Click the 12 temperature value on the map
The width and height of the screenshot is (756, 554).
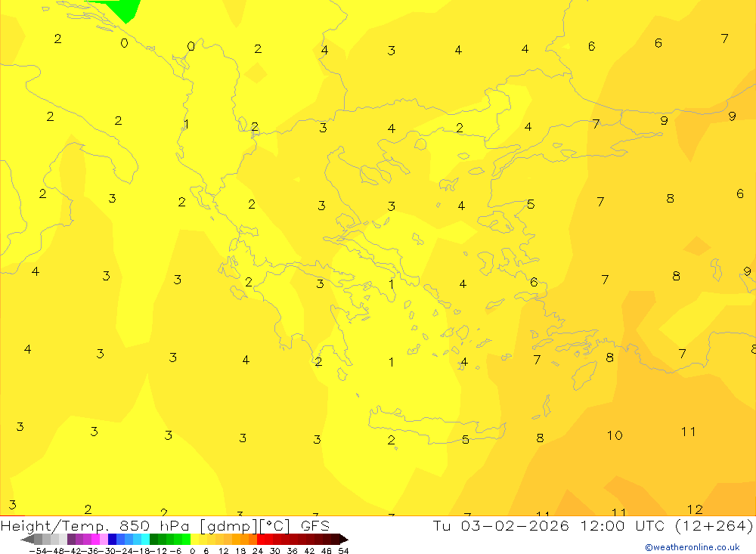pos(695,509)
